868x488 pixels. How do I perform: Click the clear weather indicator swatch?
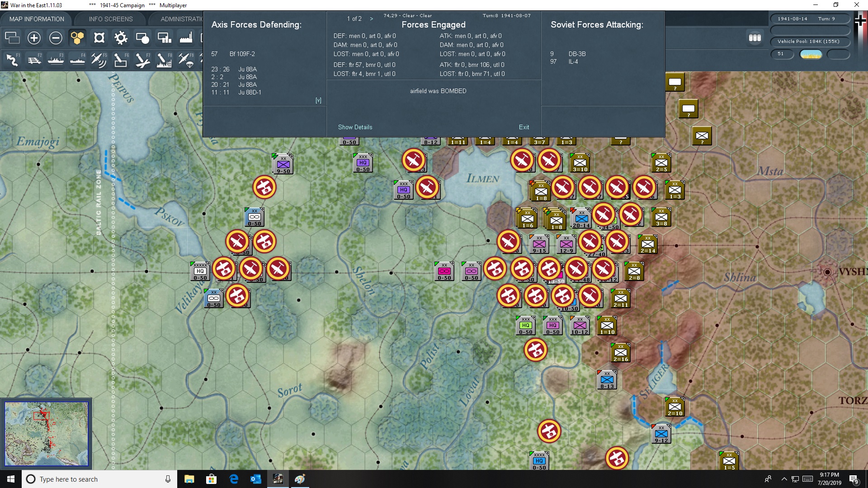[x=811, y=54]
